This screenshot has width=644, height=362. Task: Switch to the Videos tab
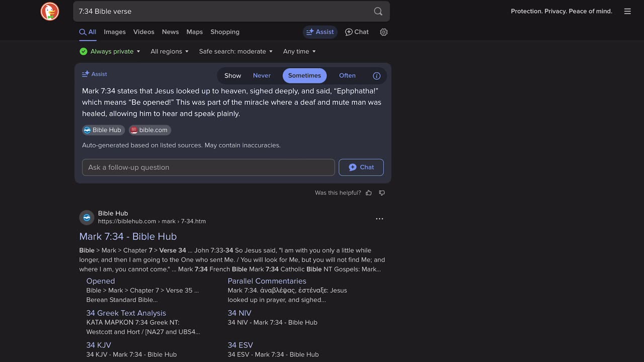coord(144,32)
